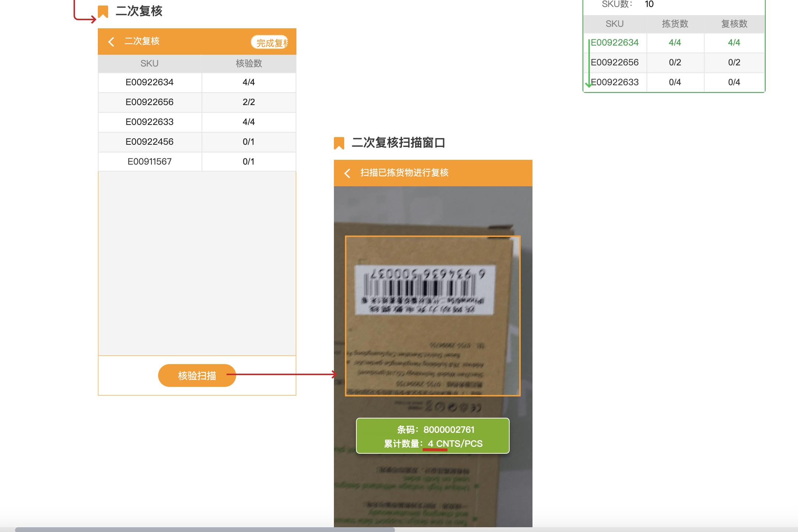Click the 核验数 column header

249,64
